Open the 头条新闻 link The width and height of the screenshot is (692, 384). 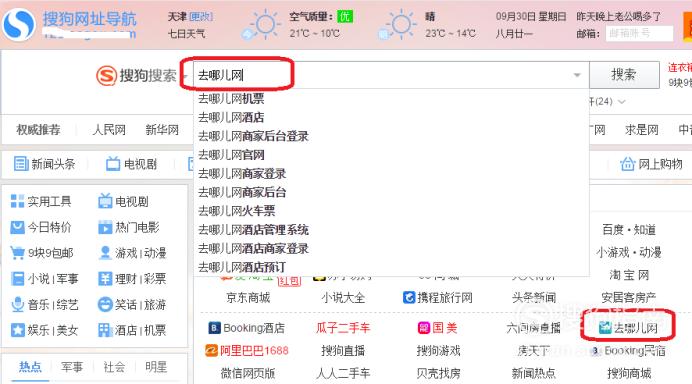(534, 298)
